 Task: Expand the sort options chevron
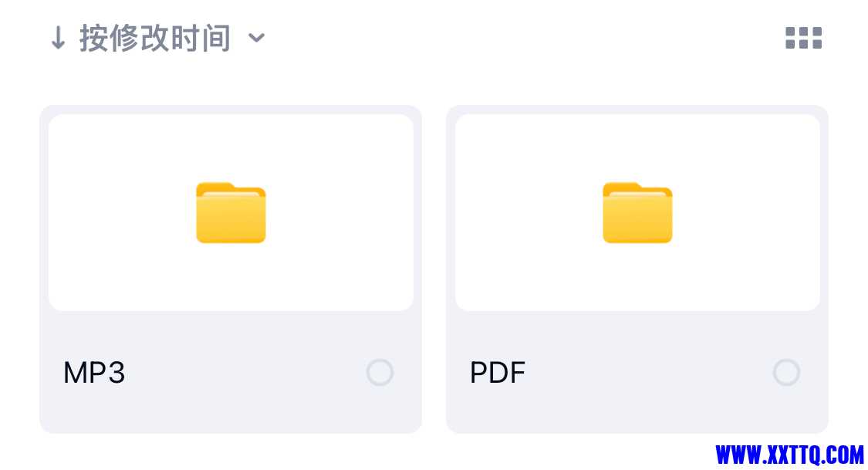click(x=256, y=38)
